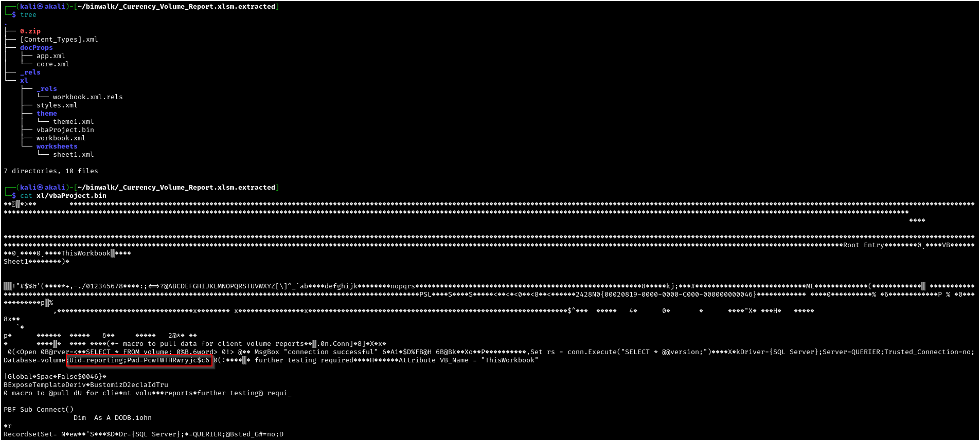
Task: Click the theme directory name
Action: [x=46, y=114]
